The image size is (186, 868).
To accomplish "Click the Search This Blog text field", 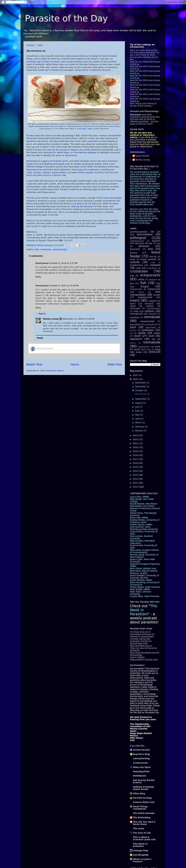I will [140, 364].
